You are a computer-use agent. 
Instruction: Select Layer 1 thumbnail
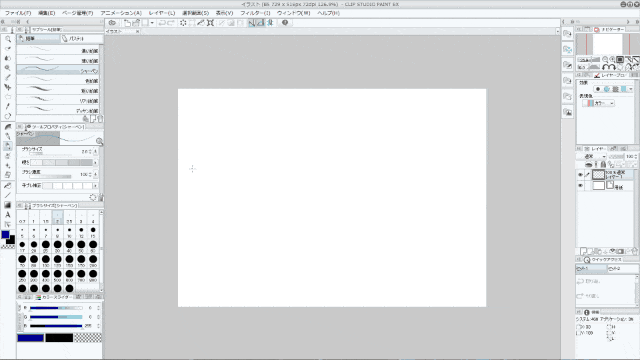click(598, 175)
